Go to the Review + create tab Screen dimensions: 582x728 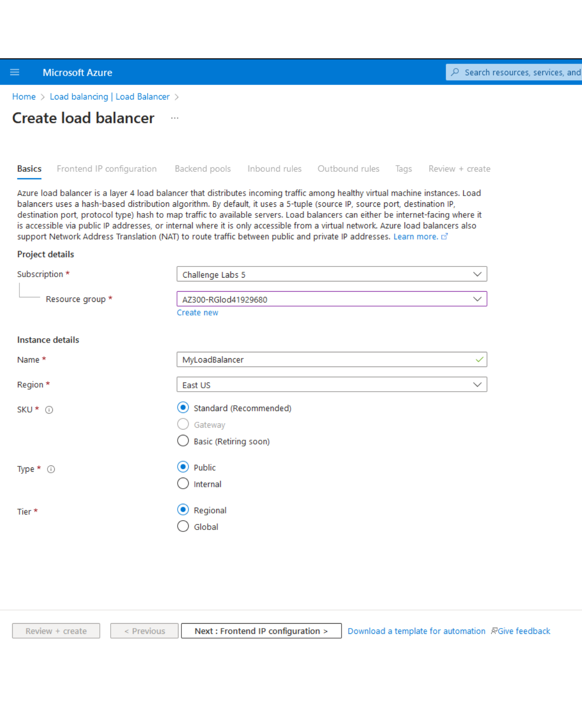pyautogui.click(x=459, y=169)
